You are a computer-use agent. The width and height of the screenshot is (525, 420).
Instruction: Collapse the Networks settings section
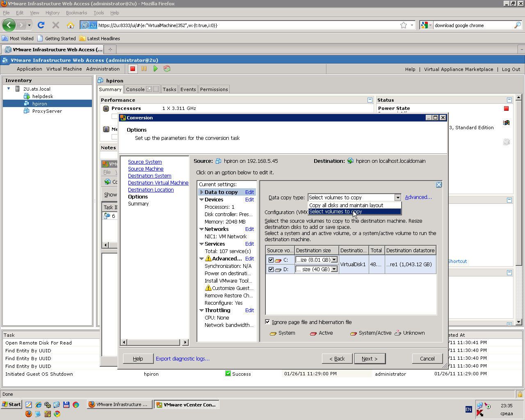(x=201, y=229)
